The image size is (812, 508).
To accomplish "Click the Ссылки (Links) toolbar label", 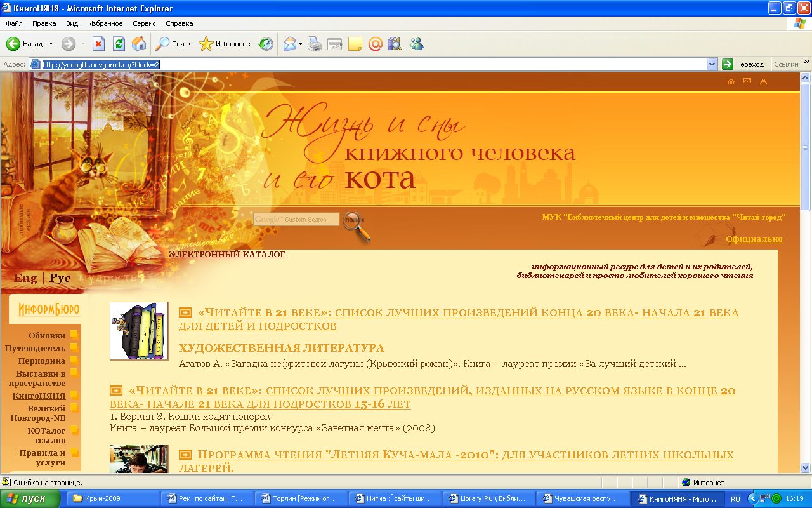I will tap(786, 64).
